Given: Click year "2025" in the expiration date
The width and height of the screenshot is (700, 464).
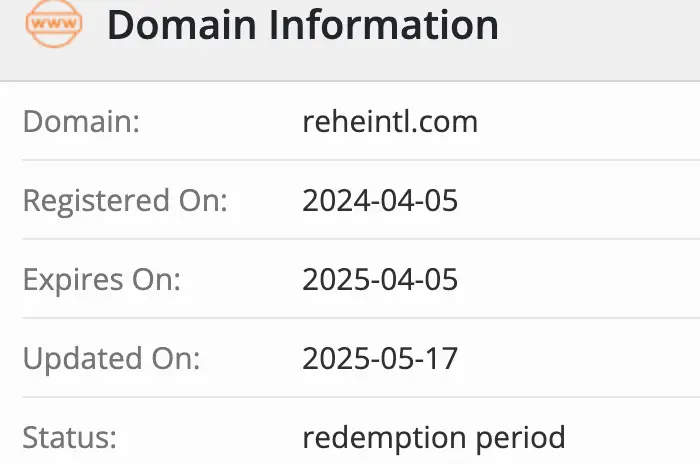Looking at the screenshot, I should point(334,279).
